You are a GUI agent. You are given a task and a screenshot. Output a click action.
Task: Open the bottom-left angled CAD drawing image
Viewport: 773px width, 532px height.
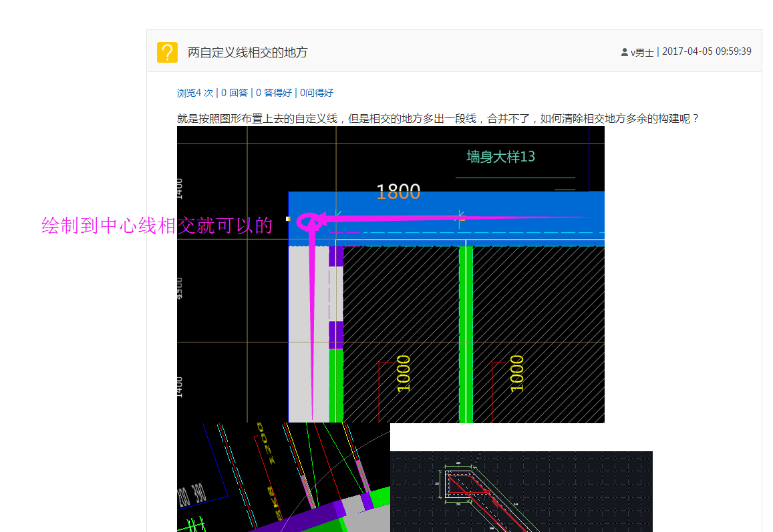point(283,477)
